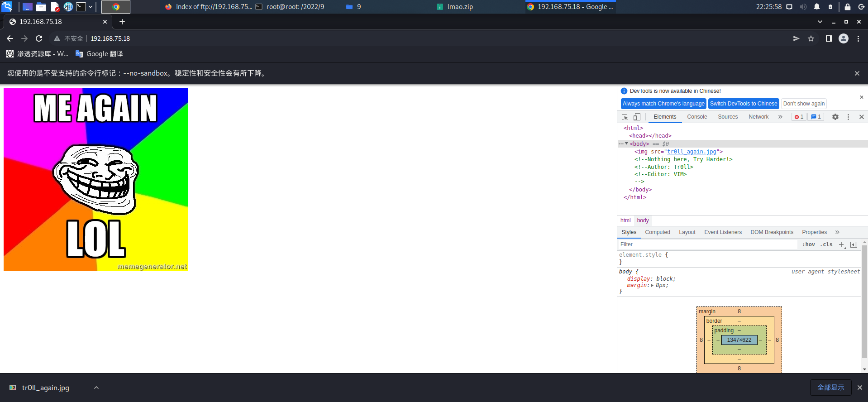The width and height of the screenshot is (868, 402).
Task: Click the red error count badge
Action: click(x=799, y=117)
